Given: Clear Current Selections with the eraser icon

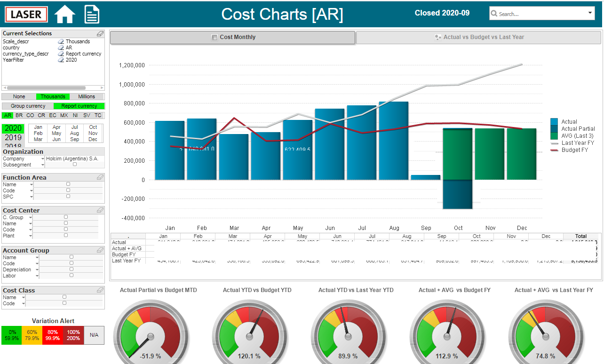Looking at the screenshot, I should pos(100,33).
